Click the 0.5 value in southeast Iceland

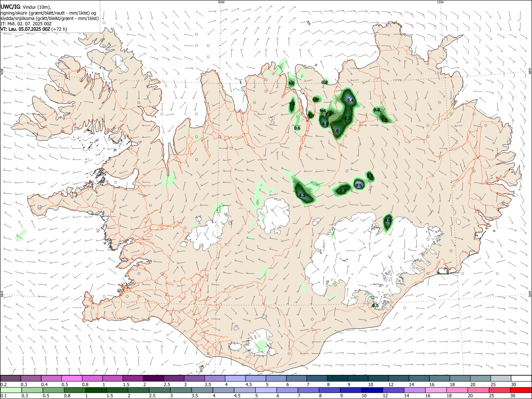coord(375,305)
